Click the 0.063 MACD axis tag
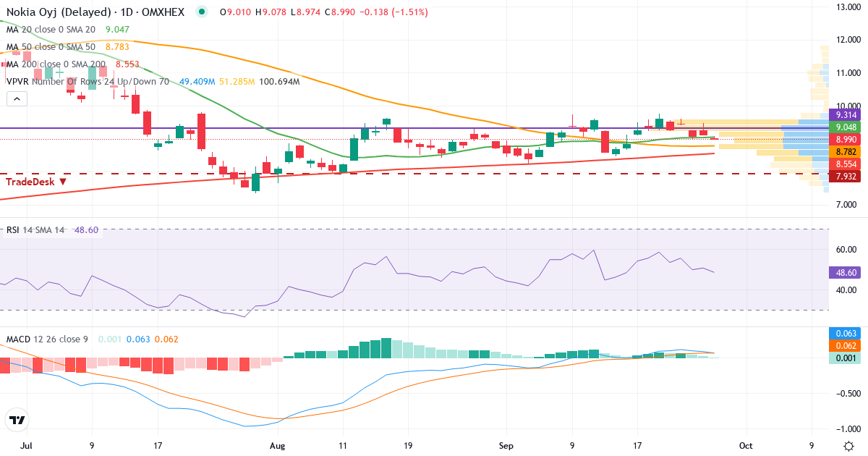Image resolution: width=868 pixels, height=456 pixels. click(846, 333)
